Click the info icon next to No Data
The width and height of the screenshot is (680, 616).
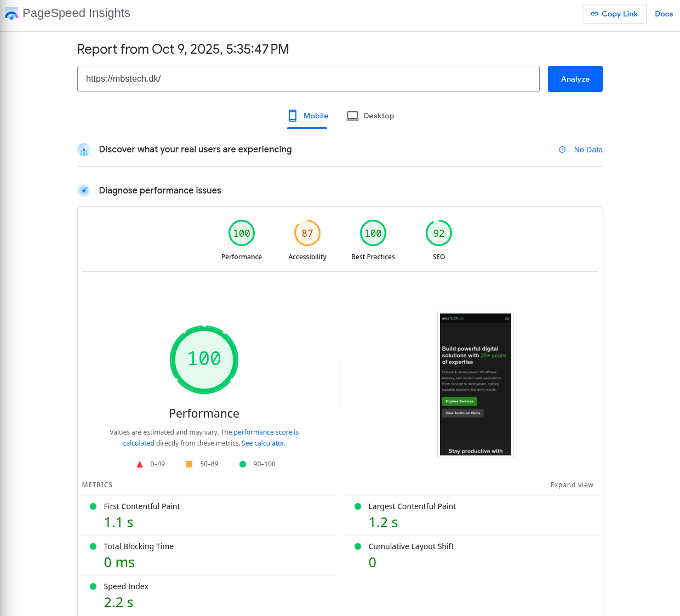pos(562,150)
